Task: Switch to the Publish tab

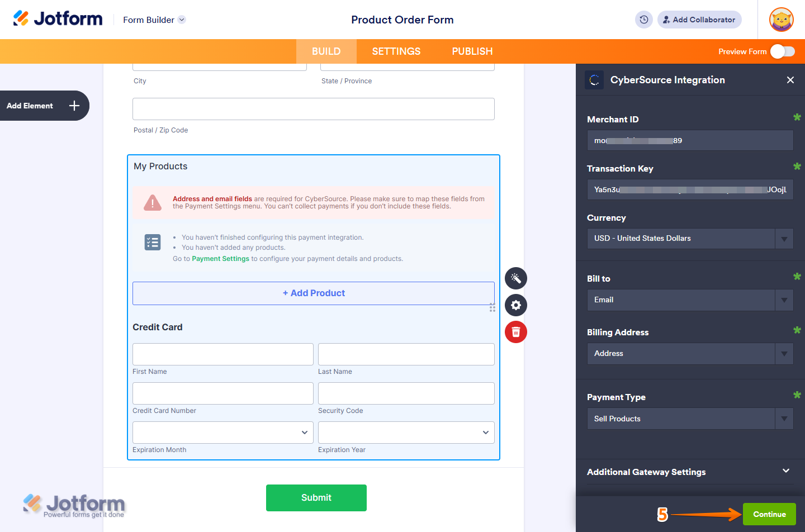Action: tap(472, 51)
